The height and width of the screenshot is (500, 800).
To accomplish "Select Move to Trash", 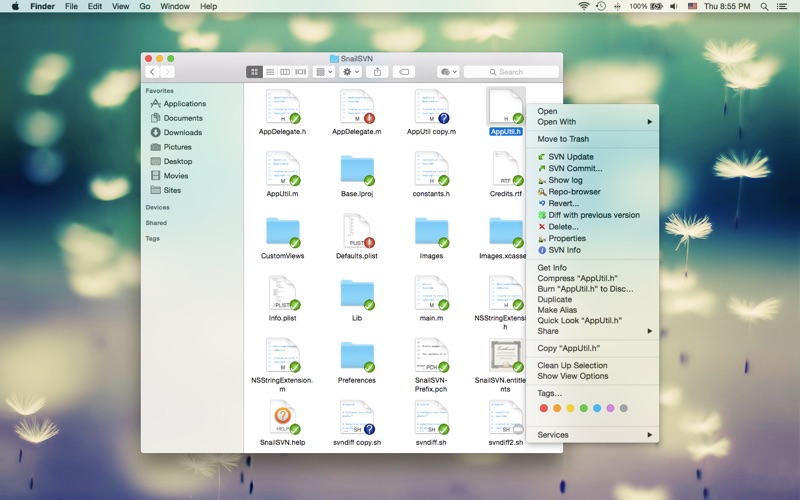I will click(x=563, y=139).
